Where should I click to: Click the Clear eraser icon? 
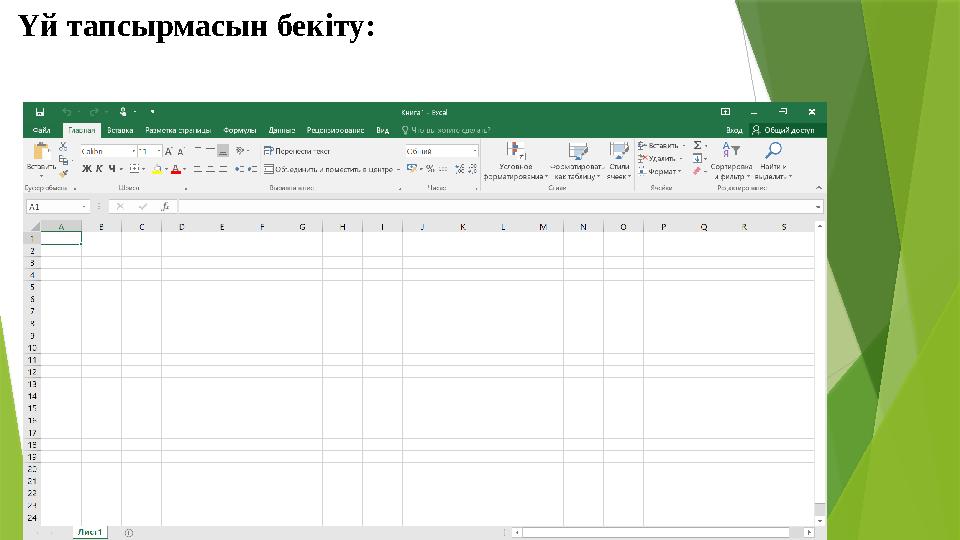point(697,171)
